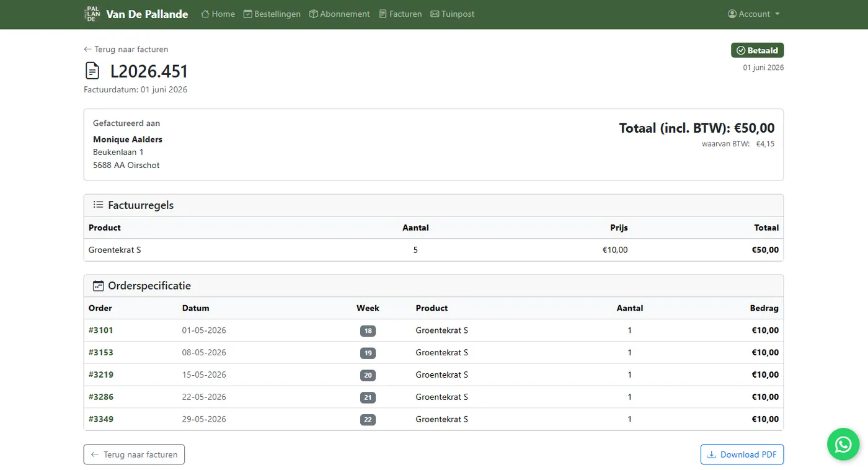Click the top 'Terug naar facturen' link
868x470 pixels.
126,50
